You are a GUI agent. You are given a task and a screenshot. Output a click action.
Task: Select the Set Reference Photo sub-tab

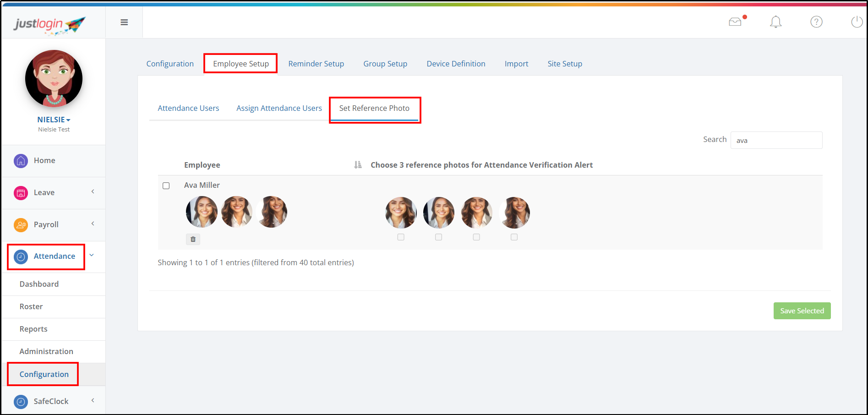[x=374, y=108]
